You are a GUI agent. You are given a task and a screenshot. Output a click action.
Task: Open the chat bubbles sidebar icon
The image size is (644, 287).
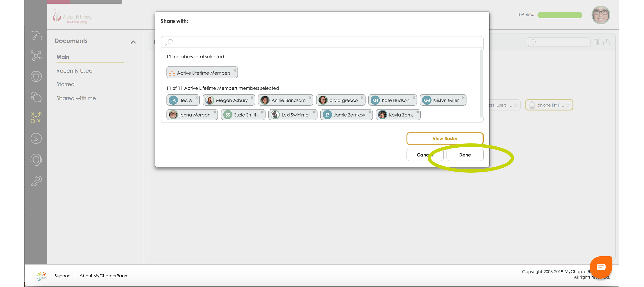pyautogui.click(x=36, y=97)
